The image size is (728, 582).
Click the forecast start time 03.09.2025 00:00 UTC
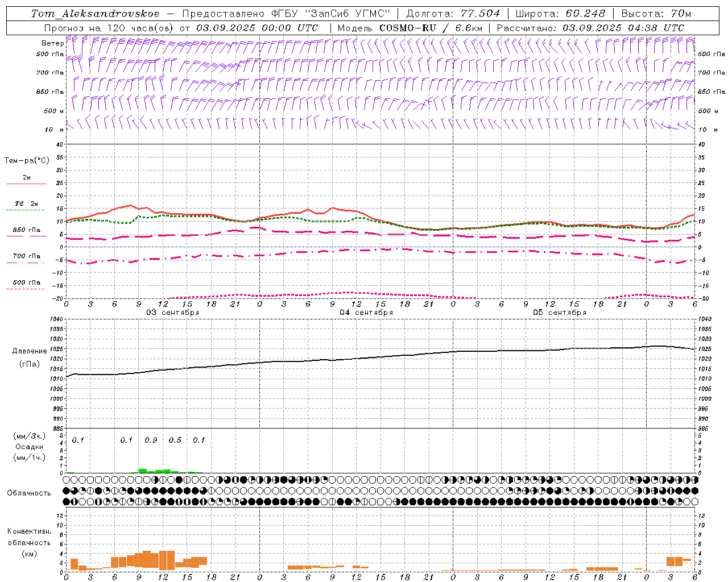(257, 28)
